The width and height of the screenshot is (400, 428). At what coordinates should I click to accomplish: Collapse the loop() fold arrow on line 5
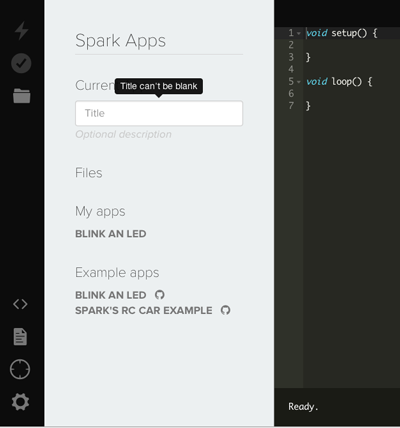(299, 82)
